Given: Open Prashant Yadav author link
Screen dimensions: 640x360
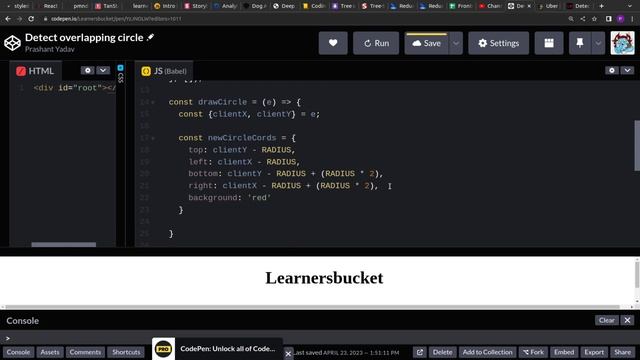Looking at the screenshot, I should click(x=50, y=49).
